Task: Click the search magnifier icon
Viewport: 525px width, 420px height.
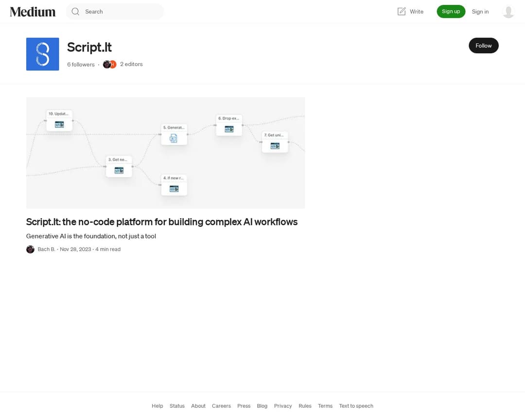Action: tap(75, 12)
